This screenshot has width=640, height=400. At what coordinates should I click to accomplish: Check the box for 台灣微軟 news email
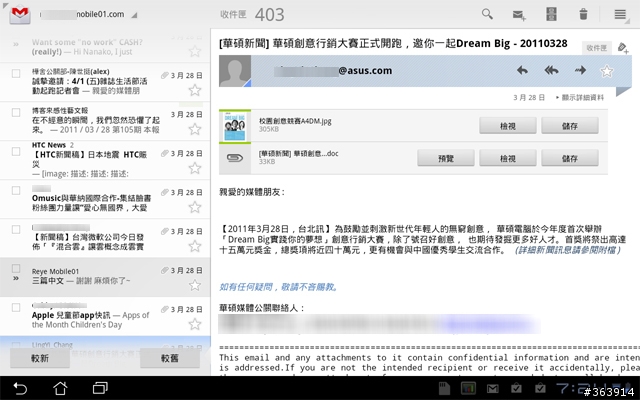click(x=16, y=229)
